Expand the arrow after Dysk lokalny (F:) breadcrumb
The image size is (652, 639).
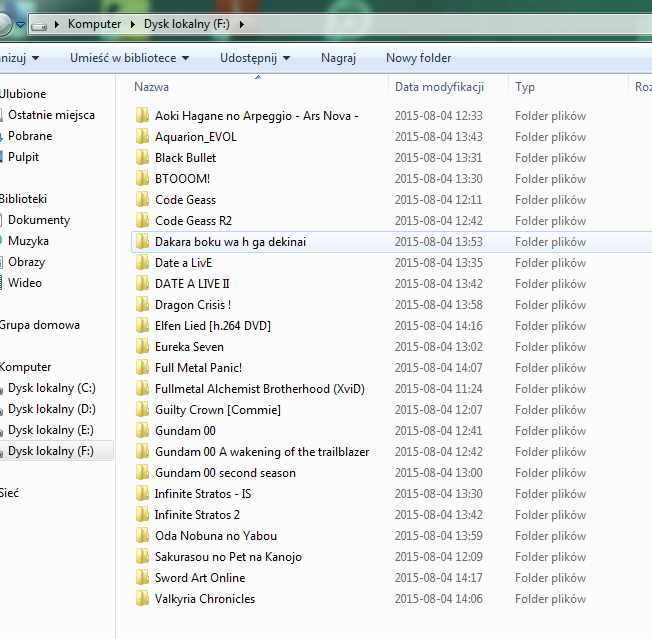242,25
